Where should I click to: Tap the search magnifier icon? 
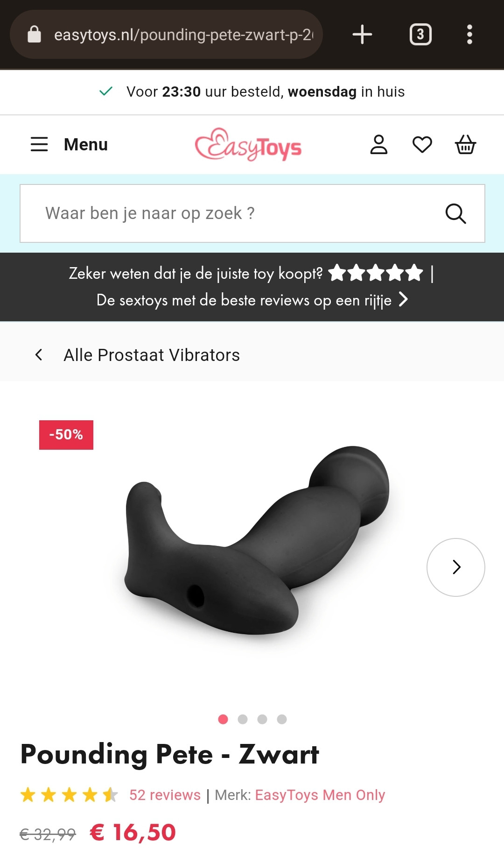point(455,213)
